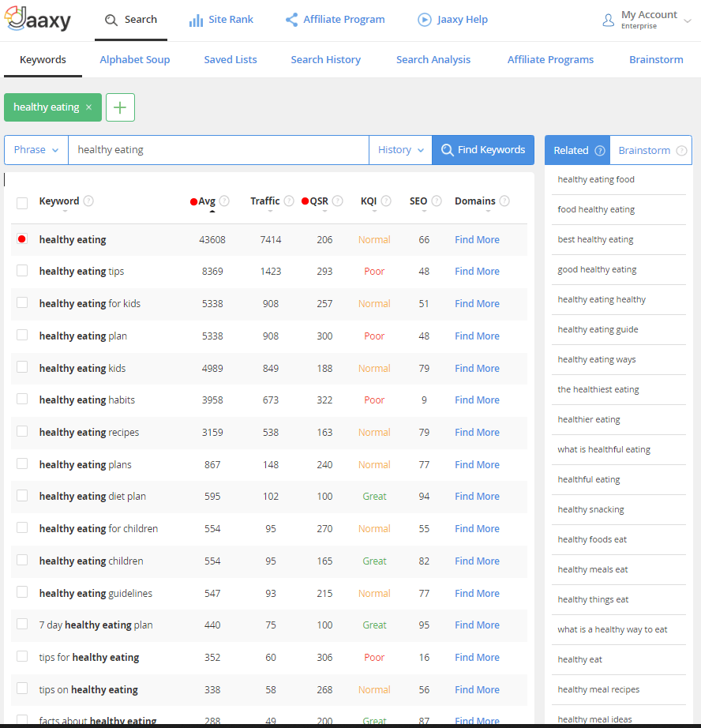The image size is (701, 728).
Task: Open the QSR column help icon
Action: [338, 201]
